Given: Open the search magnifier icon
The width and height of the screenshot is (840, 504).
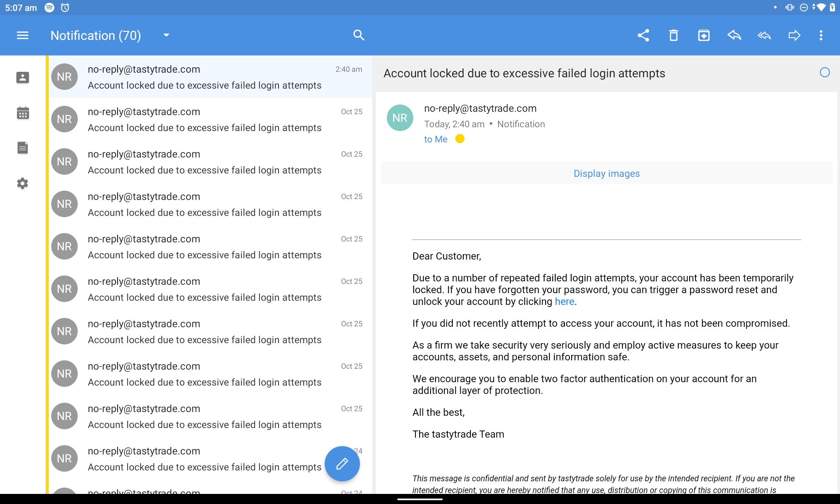Looking at the screenshot, I should pos(359,35).
